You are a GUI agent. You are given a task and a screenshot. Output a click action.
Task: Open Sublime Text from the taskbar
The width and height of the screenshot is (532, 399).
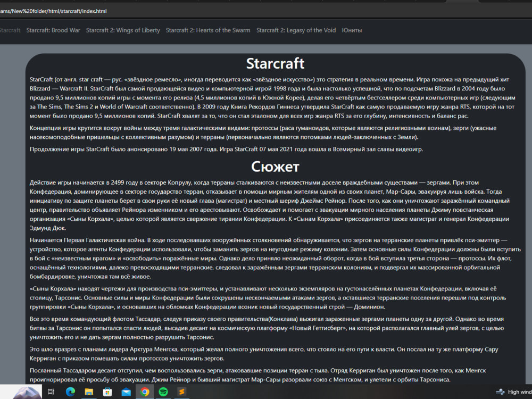coord(182,392)
